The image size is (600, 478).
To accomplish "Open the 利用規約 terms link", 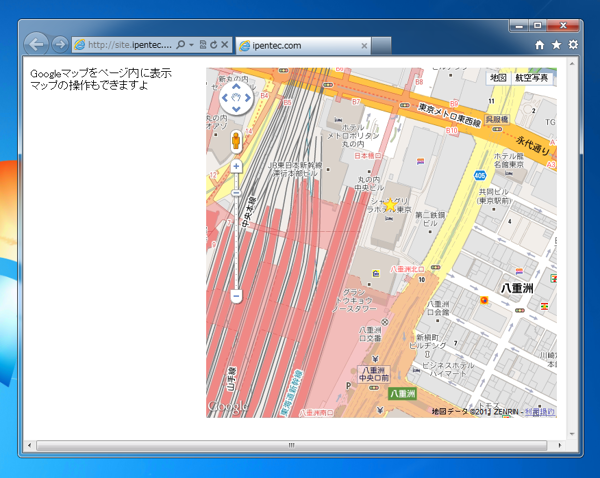I will tap(540, 412).
